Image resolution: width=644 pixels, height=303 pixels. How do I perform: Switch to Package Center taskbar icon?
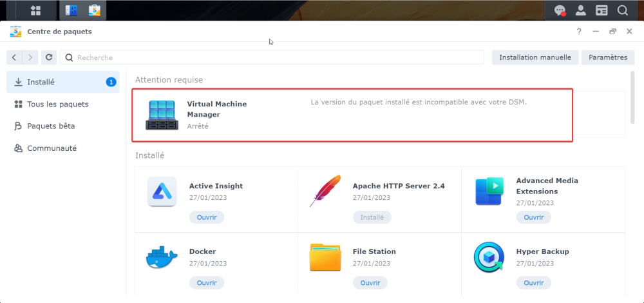coord(95,10)
